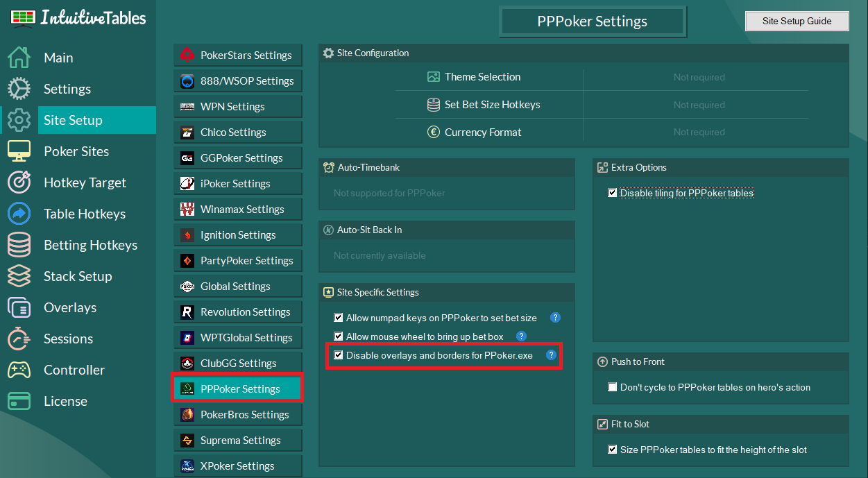Click the Theme Selection row label
The width and height of the screenshot is (868, 478).
(x=483, y=77)
